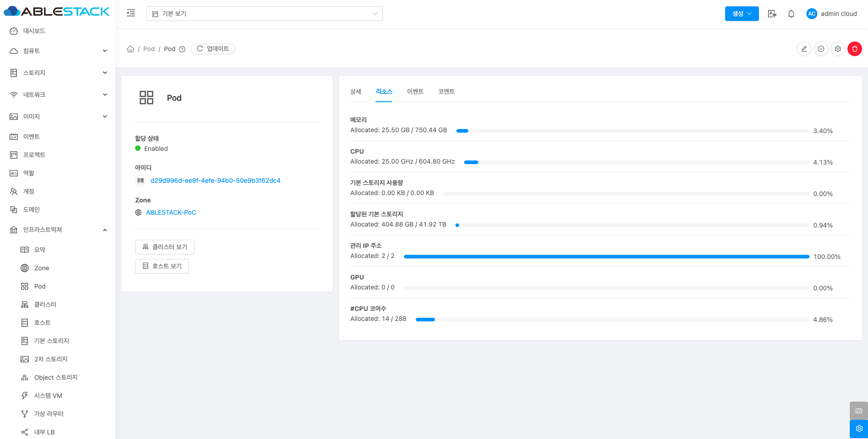
Task: Open 시스템 VM in the sidebar
Action: pos(48,396)
